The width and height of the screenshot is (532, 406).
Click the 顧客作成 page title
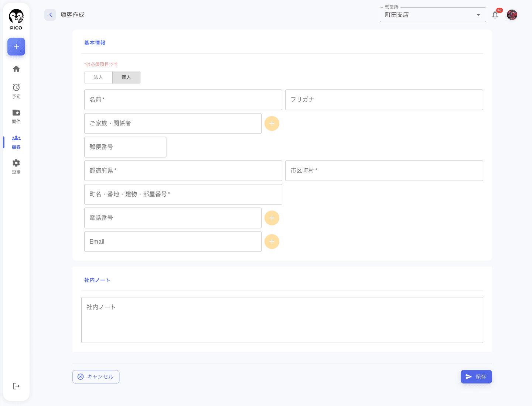pyautogui.click(x=72, y=15)
